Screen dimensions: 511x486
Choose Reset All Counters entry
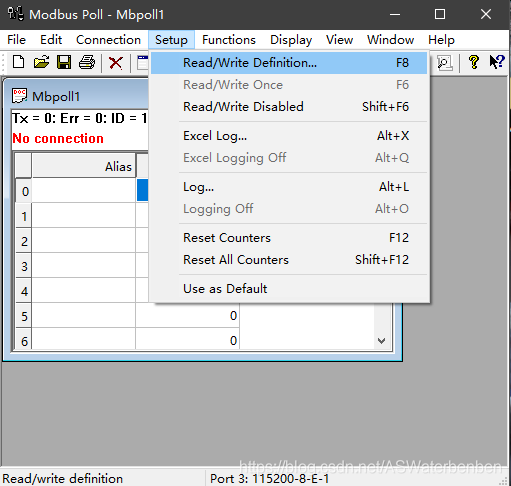pos(289,260)
